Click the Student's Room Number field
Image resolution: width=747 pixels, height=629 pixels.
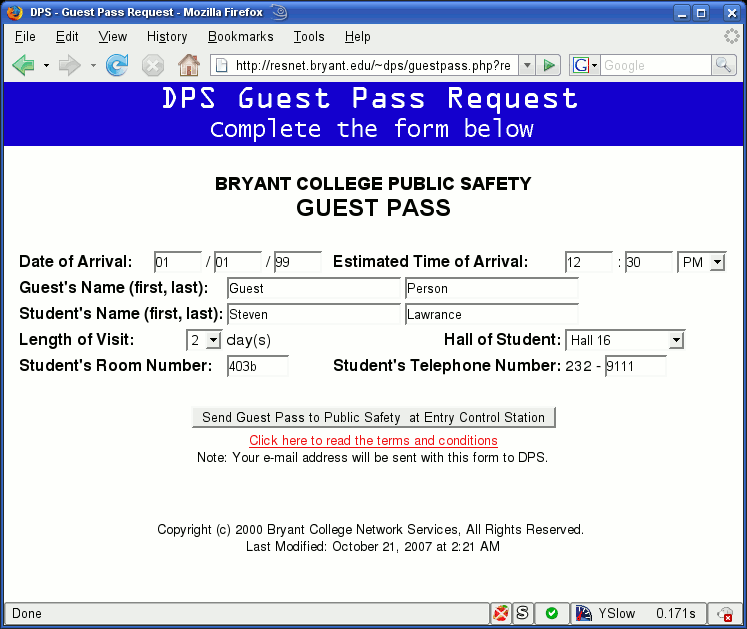coord(258,366)
